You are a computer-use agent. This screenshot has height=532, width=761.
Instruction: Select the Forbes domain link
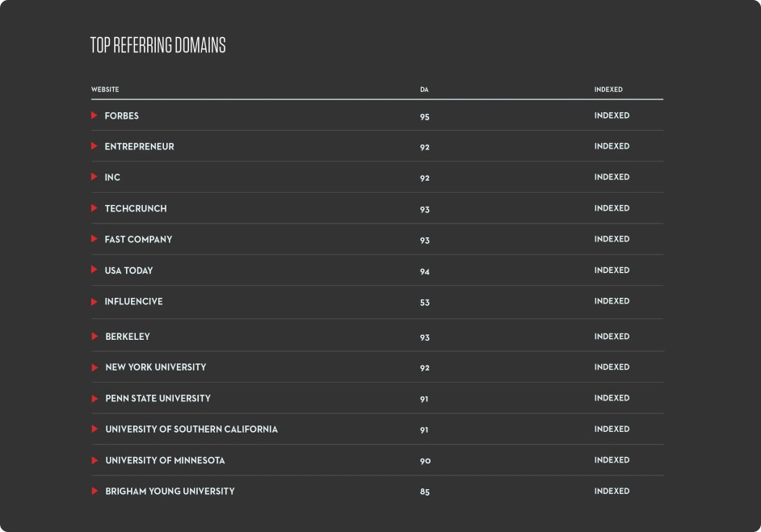122,115
